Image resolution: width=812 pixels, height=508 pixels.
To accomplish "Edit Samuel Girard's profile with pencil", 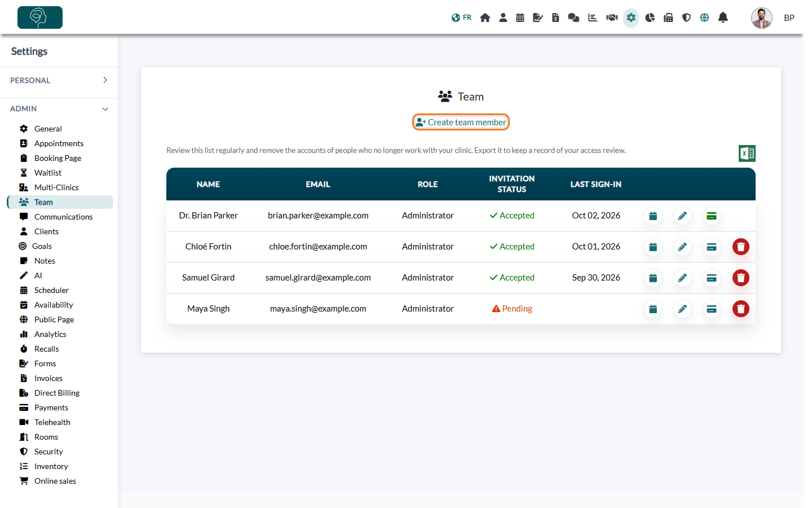I will coord(682,278).
